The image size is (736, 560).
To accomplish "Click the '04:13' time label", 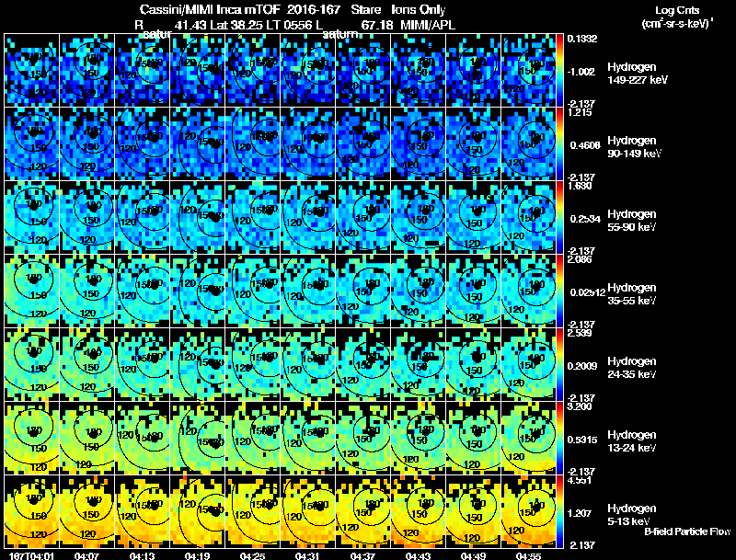I will tap(142, 555).
